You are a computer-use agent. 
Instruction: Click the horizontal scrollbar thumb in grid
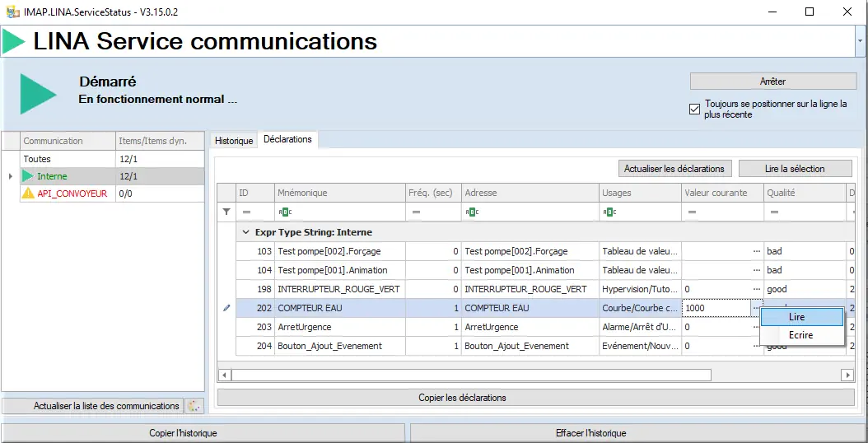[x=471, y=375]
